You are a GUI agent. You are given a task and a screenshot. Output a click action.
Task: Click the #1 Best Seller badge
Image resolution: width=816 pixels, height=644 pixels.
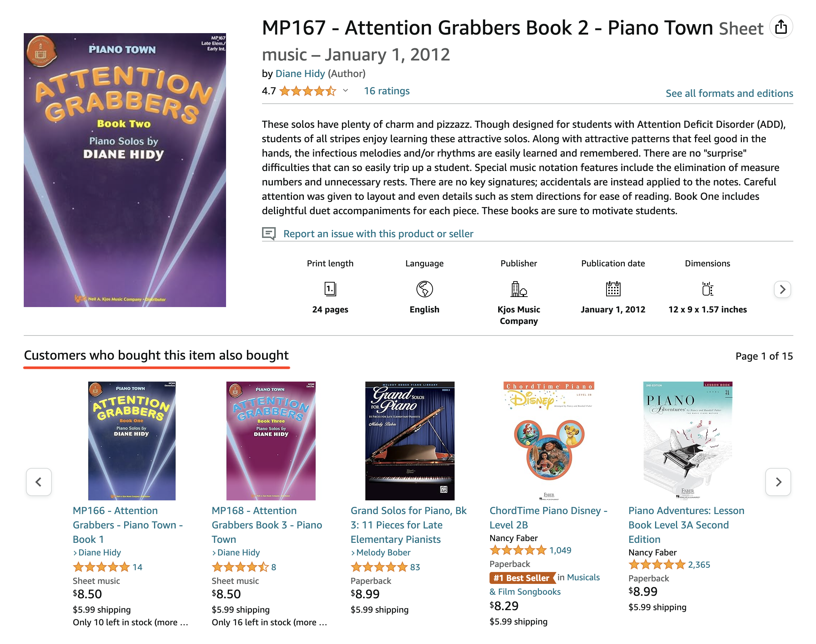(522, 578)
